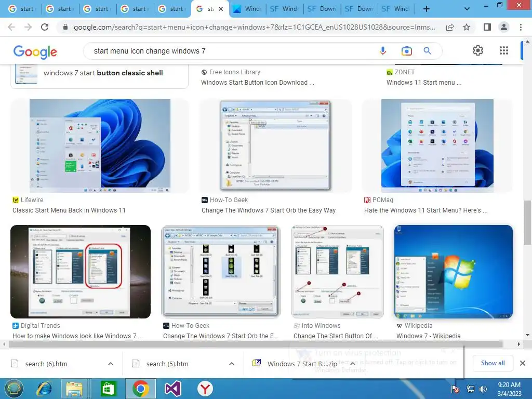Open 'Change The Windows 7 Start Orb the Easy Way'
532x399 pixels.
pos(269,210)
